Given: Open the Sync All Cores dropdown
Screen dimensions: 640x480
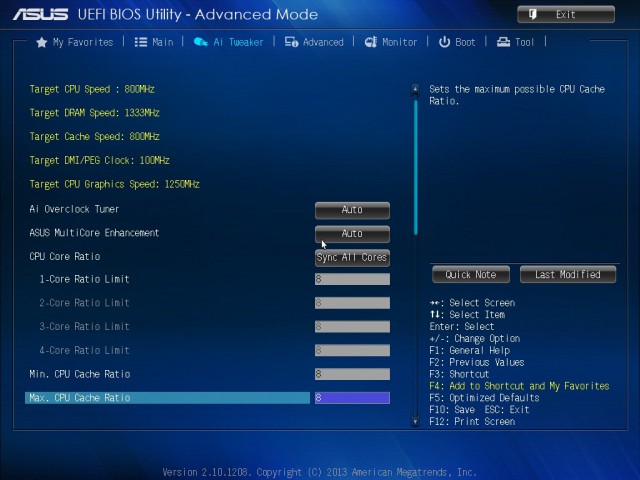Looking at the screenshot, I should [x=352, y=258].
